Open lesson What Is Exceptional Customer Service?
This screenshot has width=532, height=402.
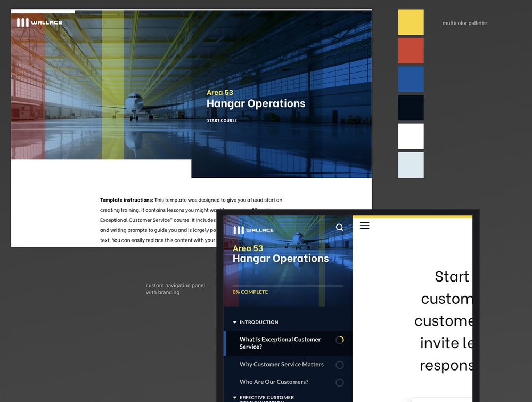(x=288, y=343)
